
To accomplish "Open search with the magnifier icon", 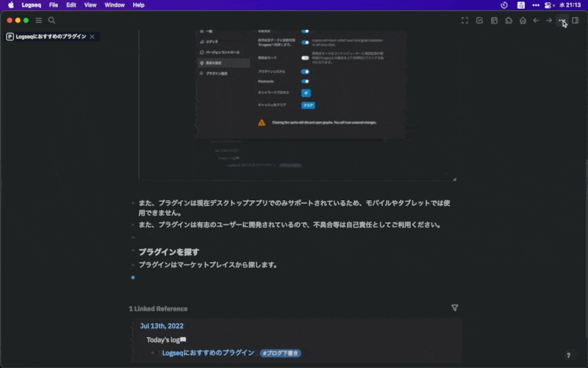I will click(x=51, y=21).
